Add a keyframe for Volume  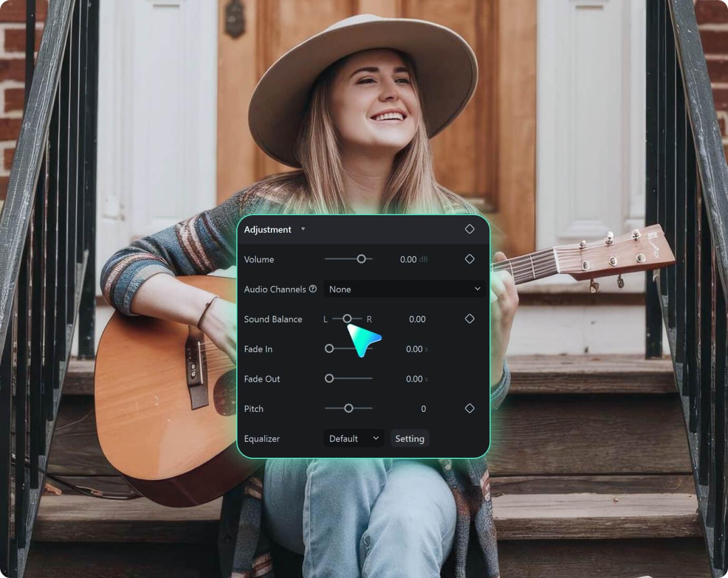point(470,259)
